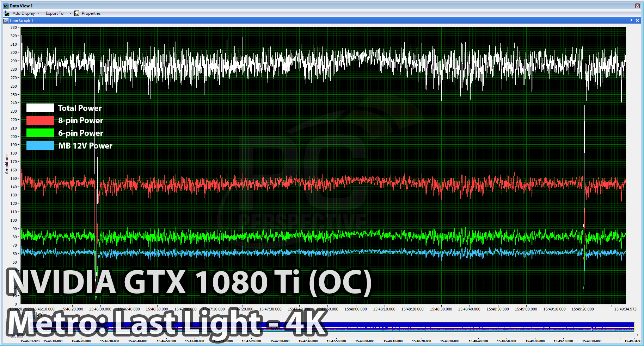
Task: Click the 15:48:00.000 x-axis time label
Action: [x=356, y=309]
